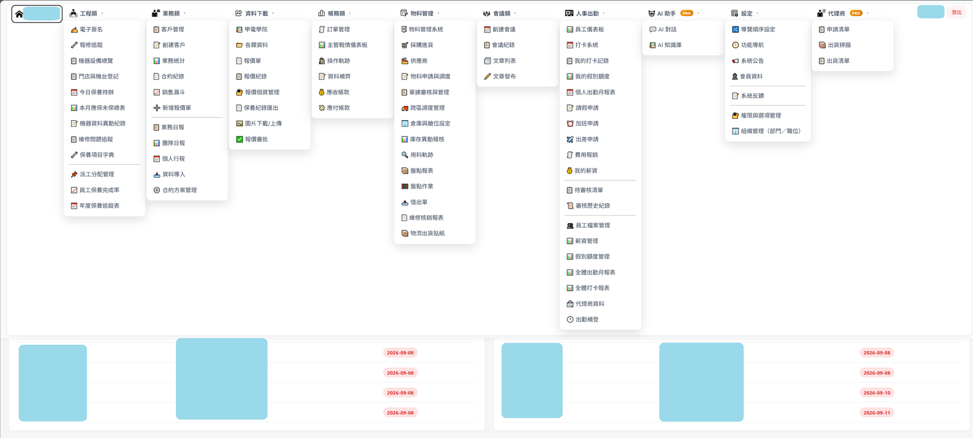Expand the 會議類 dropdown menu
980x438 pixels.
tap(500, 13)
